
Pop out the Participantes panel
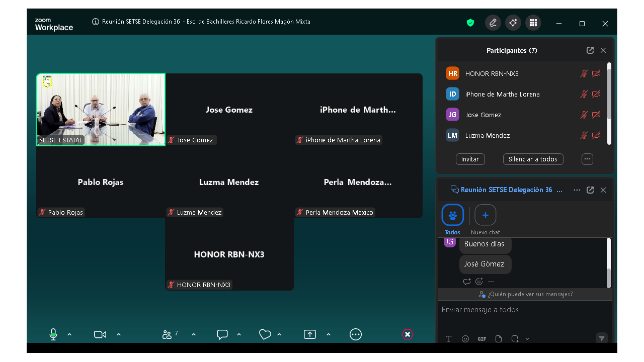tap(590, 50)
